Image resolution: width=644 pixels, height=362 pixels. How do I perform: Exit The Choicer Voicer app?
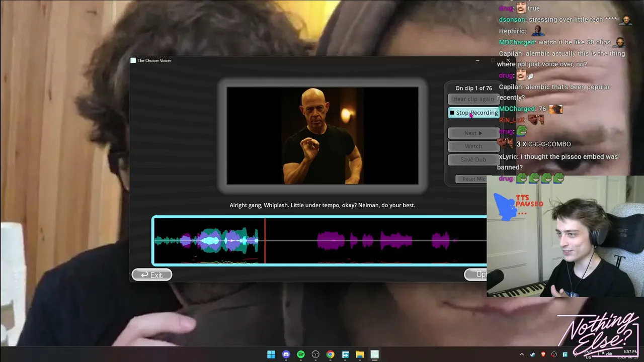[152, 275]
